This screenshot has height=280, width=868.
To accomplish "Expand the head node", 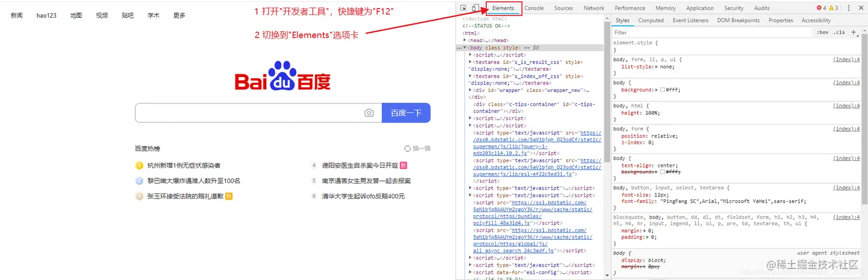I will point(465,40).
